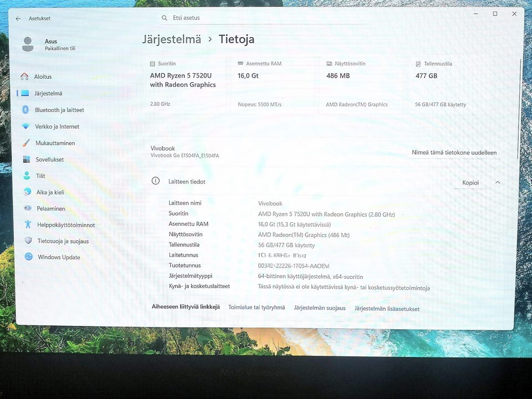Click the Helppokäyttötoiminnot accessibility icon

click(x=28, y=224)
